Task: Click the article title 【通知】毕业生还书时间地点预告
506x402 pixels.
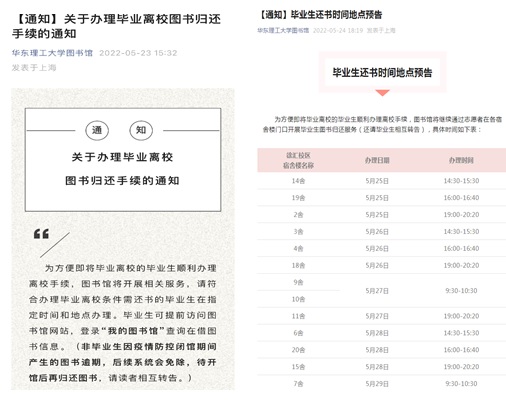Action: click(x=320, y=15)
